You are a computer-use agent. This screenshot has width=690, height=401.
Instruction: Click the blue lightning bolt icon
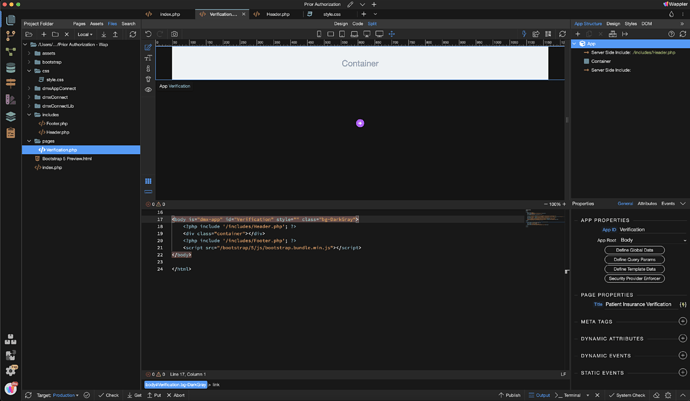click(524, 34)
